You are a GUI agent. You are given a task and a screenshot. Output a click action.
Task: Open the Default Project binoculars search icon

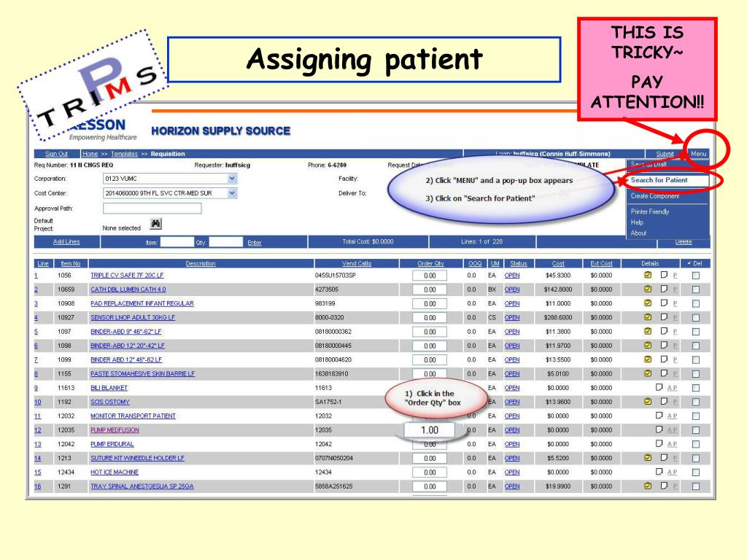156,223
